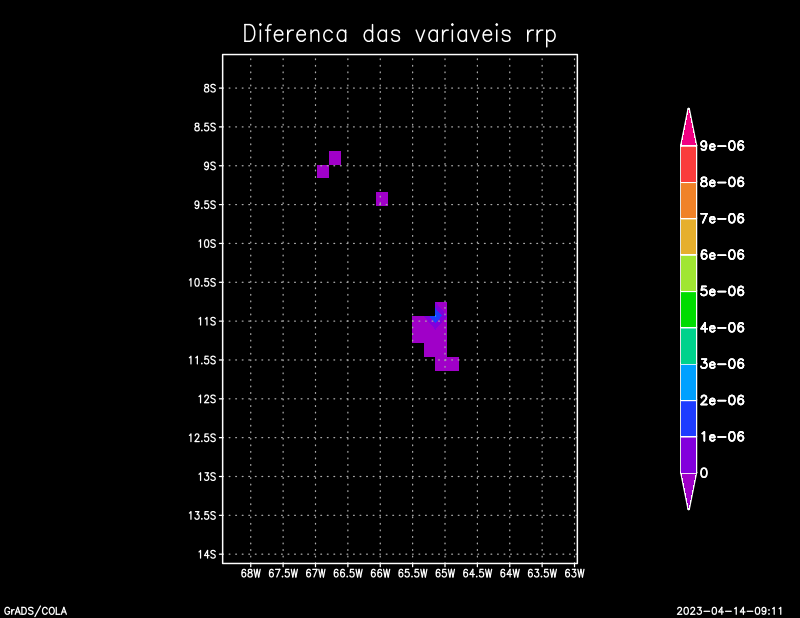Screen dimensions: 800x618
Task: Click the plot title "Diferenca das variaveis rrp"
Action: [399, 34]
